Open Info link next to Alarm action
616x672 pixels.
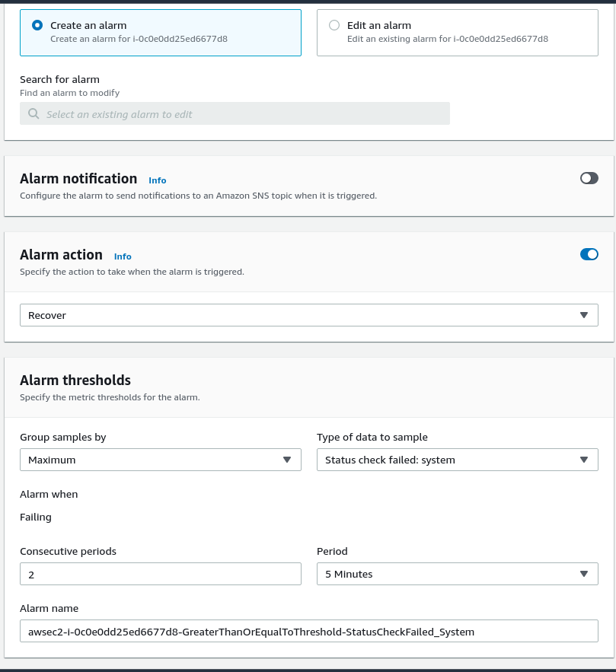coord(123,256)
